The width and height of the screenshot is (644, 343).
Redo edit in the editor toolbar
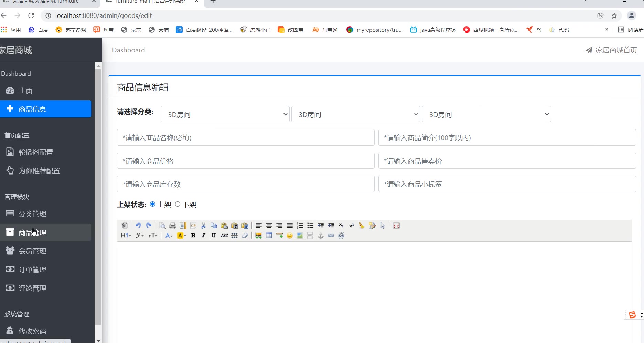point(149,226)
